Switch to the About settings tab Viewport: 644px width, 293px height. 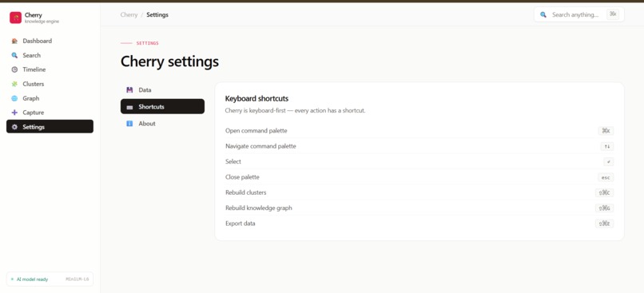[162, 124]
